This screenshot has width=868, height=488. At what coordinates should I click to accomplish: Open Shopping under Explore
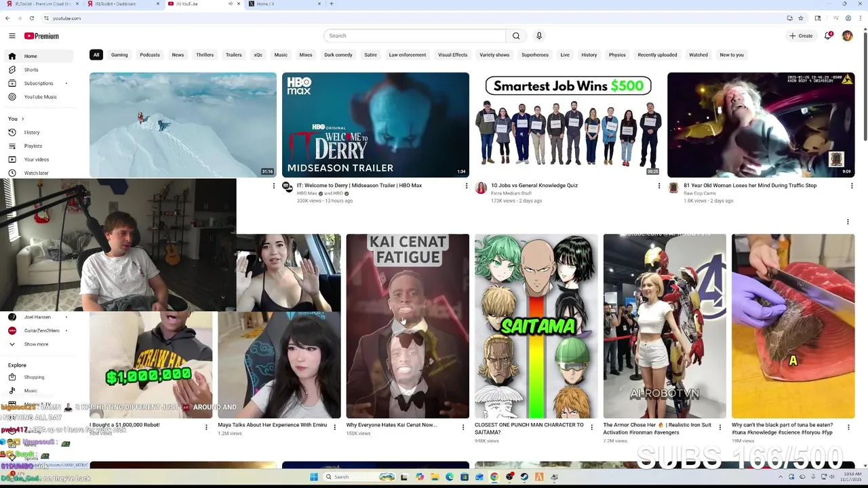[x=38, y=377]
